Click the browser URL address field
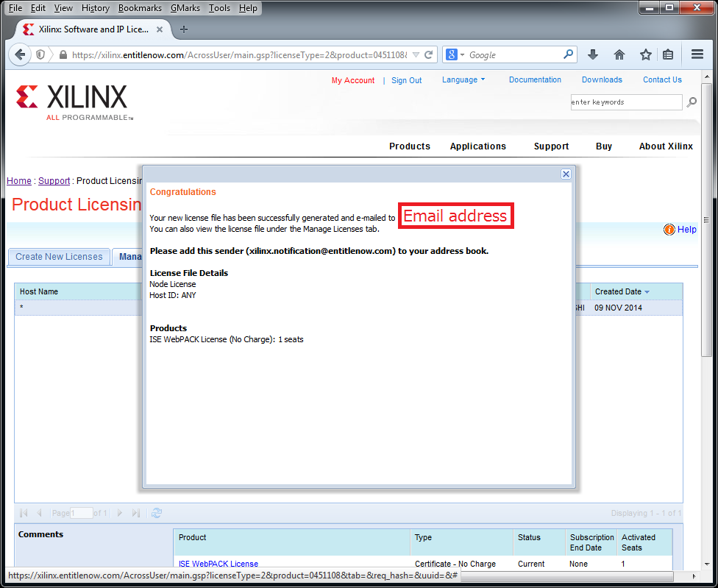 239,55
